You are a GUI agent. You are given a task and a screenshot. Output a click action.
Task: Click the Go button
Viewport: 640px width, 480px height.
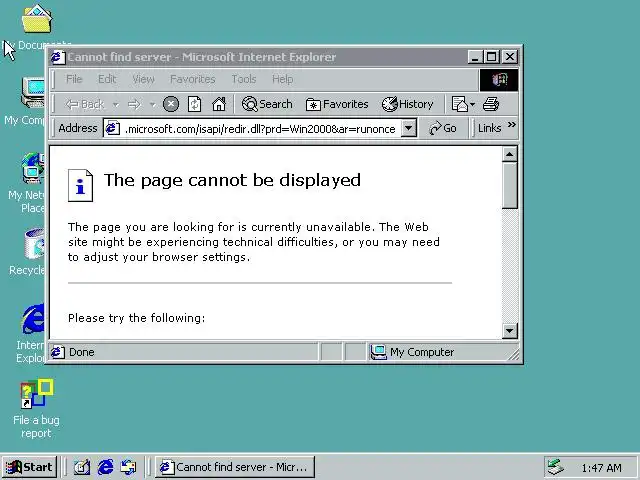[443, 128]
